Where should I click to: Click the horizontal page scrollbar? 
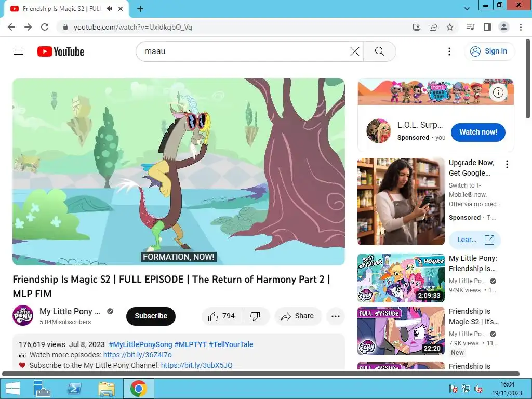261,374
